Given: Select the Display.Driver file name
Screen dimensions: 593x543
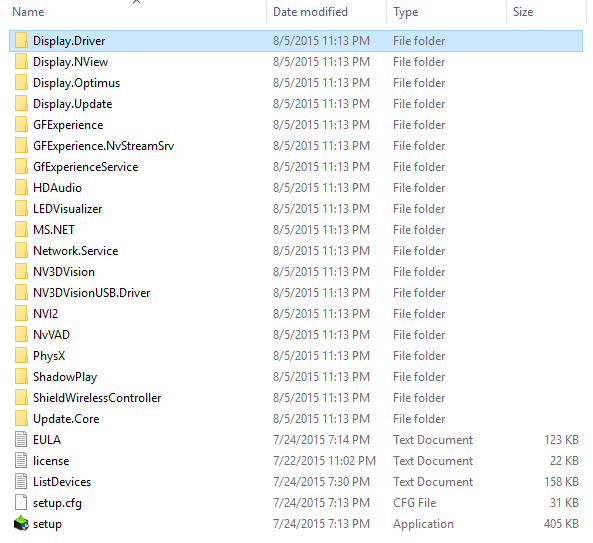Looking at the screenshot, I should 69,41.
